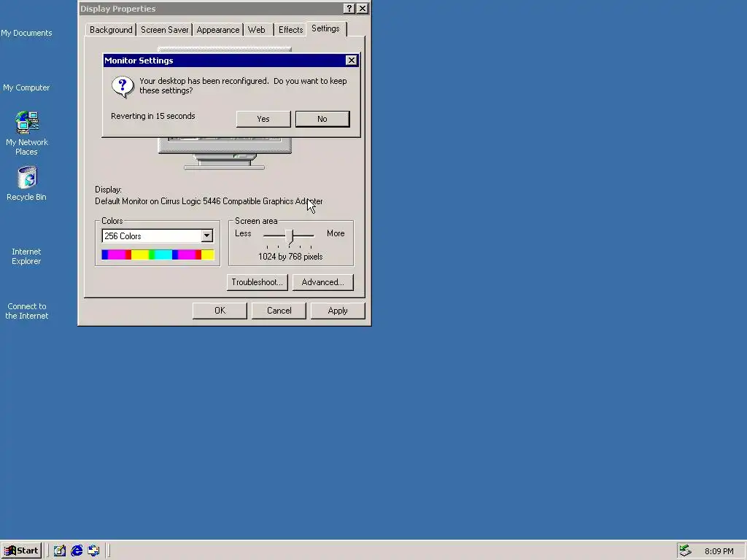Click the 'Less' label of Screen area

pyautogui.click(x=243, y=233)
